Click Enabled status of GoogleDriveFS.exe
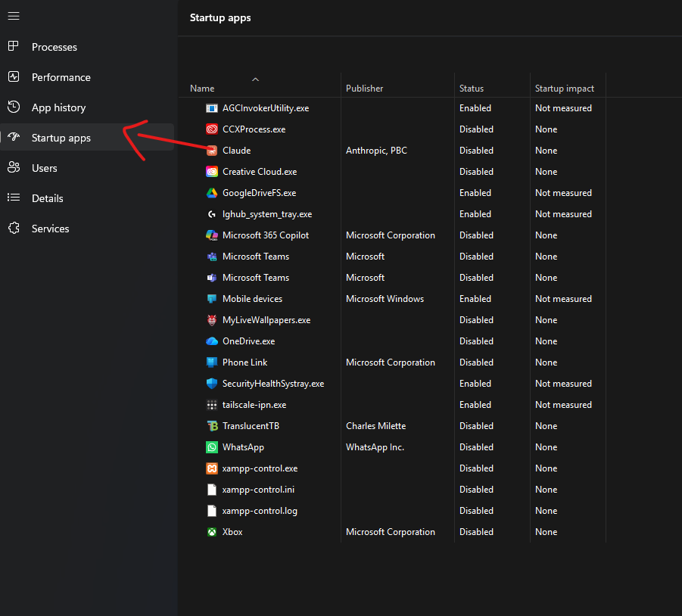 [475, 193]
